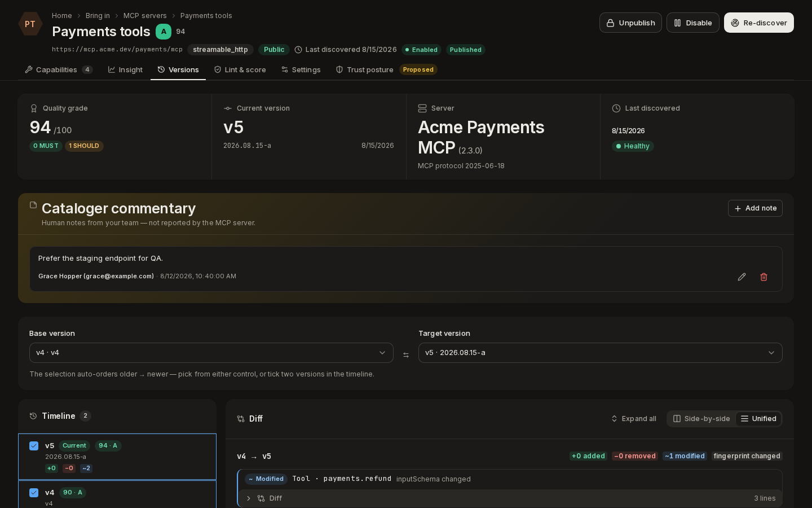Switch diff to Side-by-side view
812x508 pixels.
click(x=701, y=419)
